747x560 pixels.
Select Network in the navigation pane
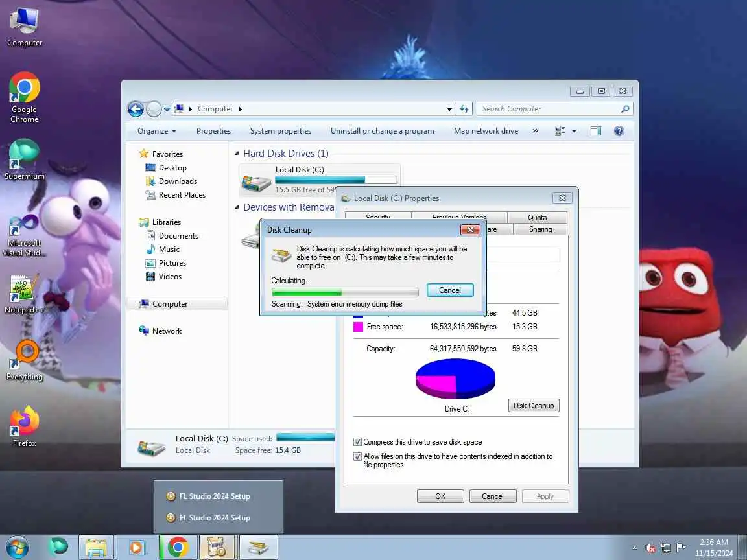(x=167, y=331)
